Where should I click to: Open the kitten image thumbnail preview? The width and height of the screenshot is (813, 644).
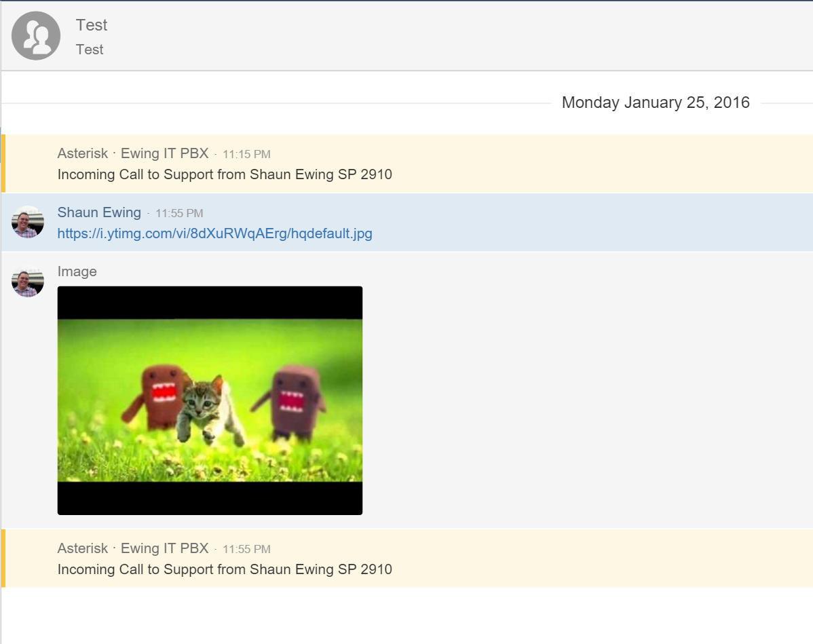pyautogui.click(x=210, y=400)
